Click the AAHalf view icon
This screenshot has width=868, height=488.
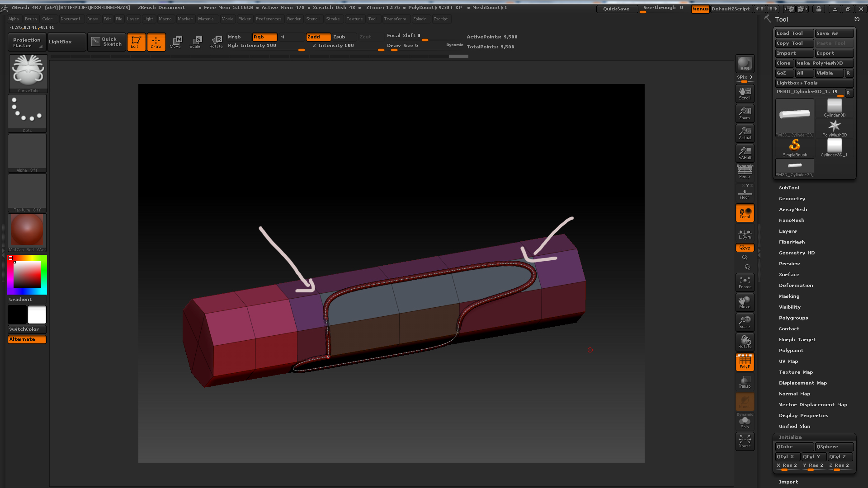[x=745, y=153]
